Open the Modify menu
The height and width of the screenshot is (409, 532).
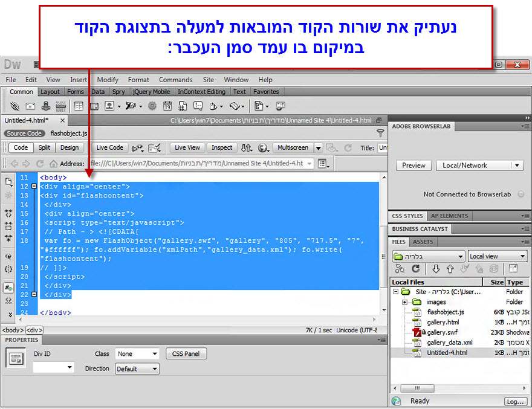108,80
